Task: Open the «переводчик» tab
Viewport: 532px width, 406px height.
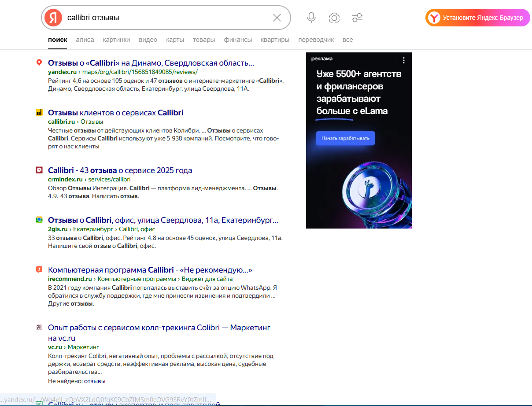Action: (x=316, y=40)
